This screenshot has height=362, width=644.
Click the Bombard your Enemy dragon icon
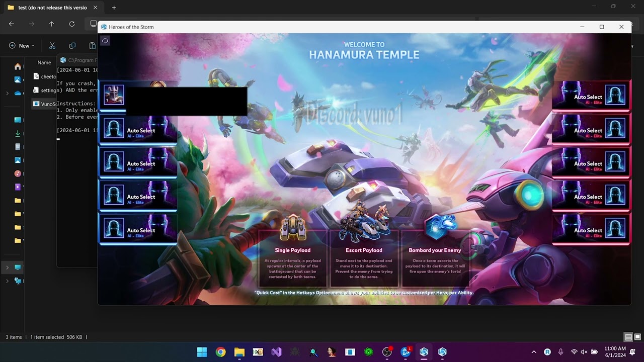[x=440, y=228]
